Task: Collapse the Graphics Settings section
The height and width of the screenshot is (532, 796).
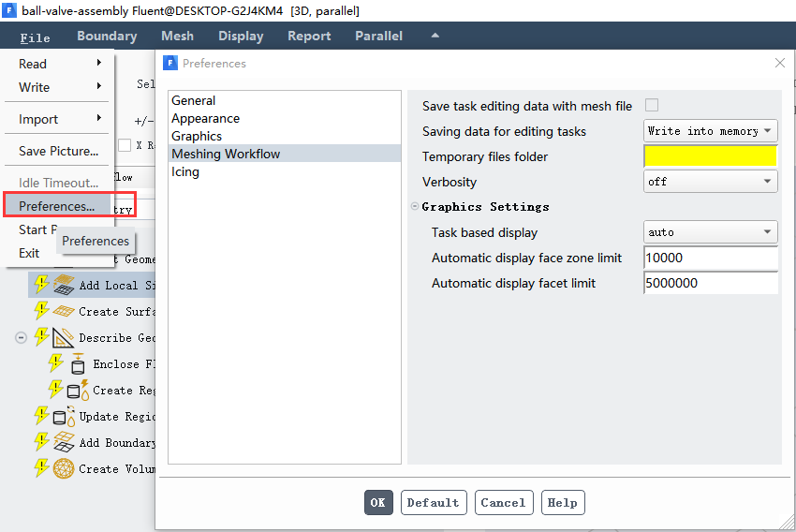Action: point(415,206)
